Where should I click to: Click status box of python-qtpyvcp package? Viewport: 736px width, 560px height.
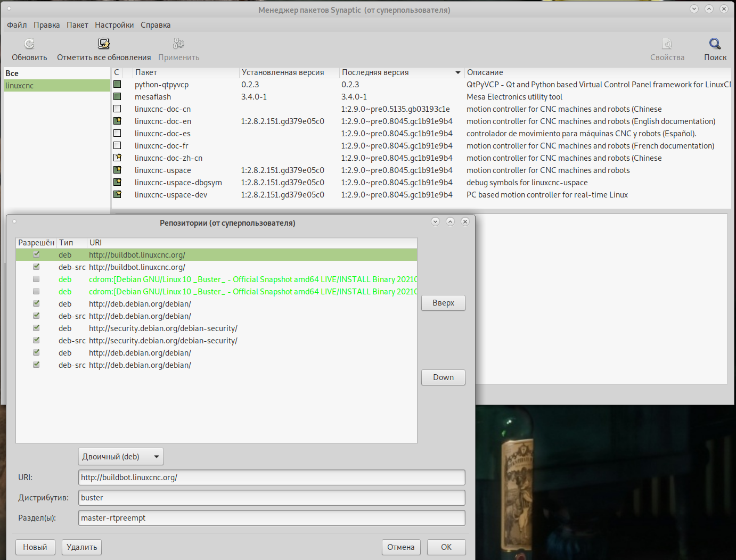pos(117,84)
